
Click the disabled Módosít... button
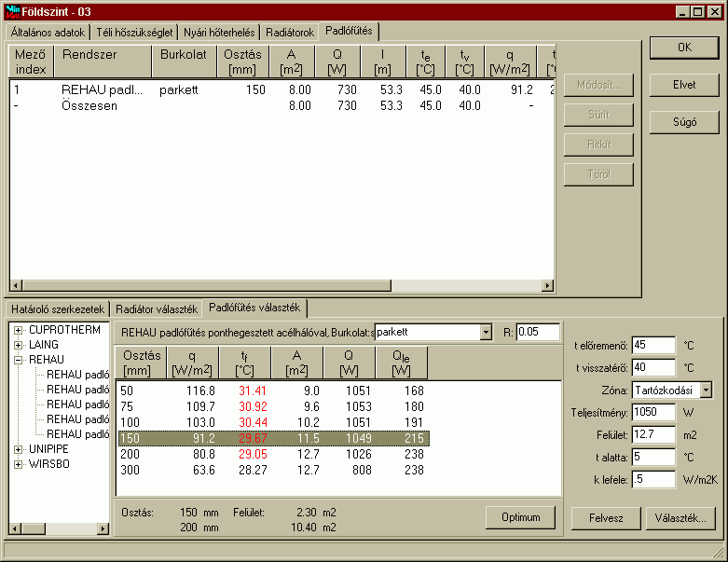[x=598, y=85]
